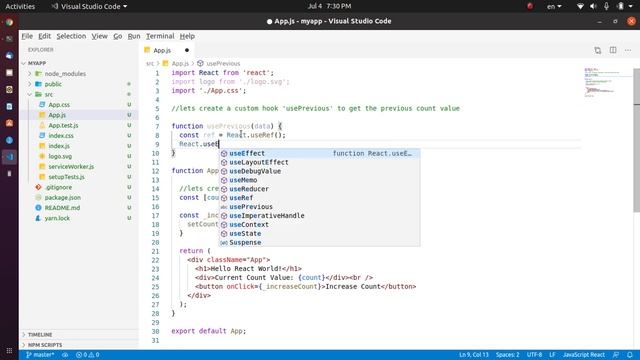Select Suspense suggestion
This screenshot has height=360, width=640.
[320, 242]
